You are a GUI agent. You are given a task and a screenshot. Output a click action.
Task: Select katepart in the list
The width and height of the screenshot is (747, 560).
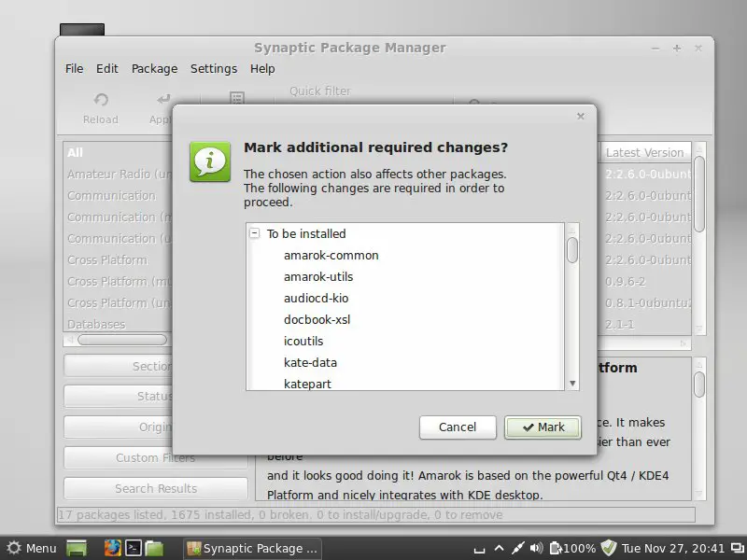point(307,384)
